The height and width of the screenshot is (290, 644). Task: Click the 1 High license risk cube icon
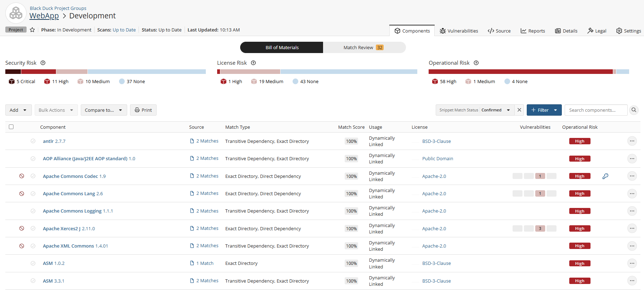click(x=224, y=81)
